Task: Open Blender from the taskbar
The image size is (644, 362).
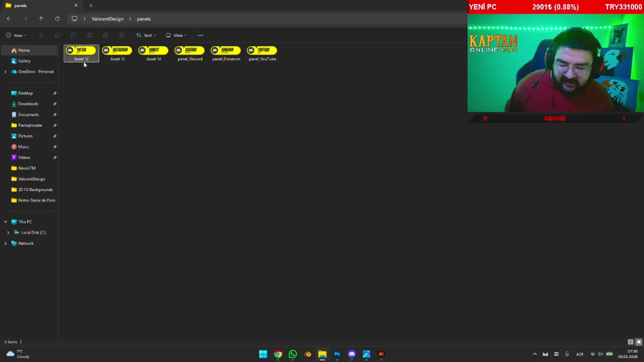Action: pyautogui.click(x=307, y=354)
